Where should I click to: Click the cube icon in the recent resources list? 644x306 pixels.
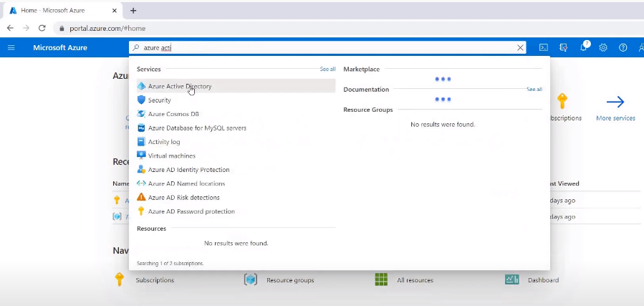(x=117, y=216)
